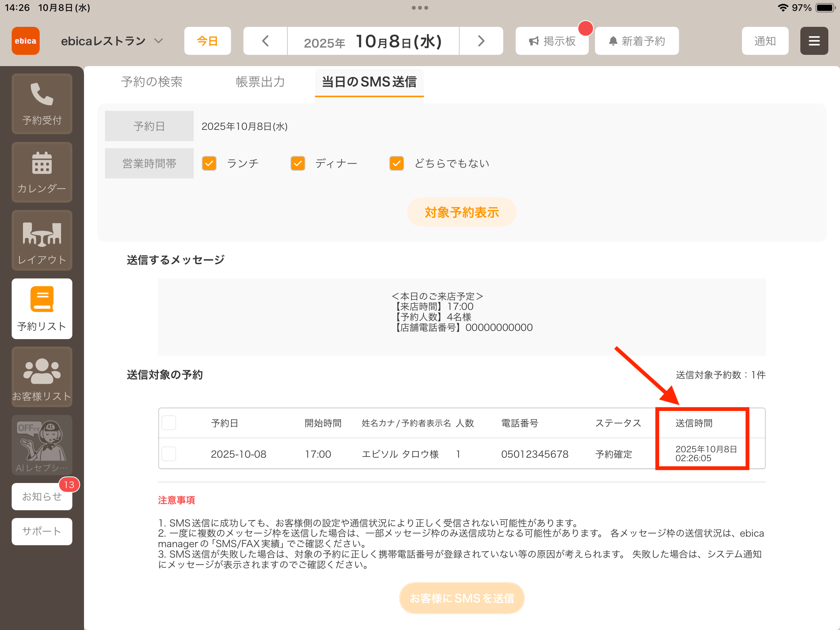Click the 13 badge on お知らせ
The image size is (840, 630).
pyautogui.click(x=69, y=485)
